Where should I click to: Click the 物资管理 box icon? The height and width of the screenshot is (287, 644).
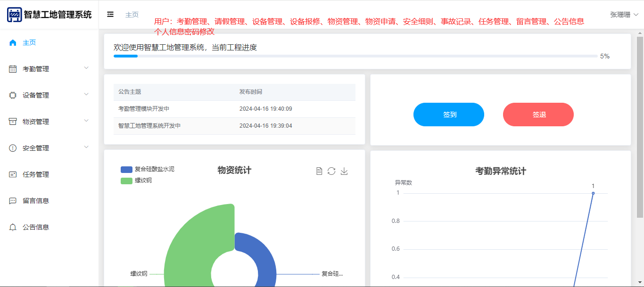click(x=13, y=122)
